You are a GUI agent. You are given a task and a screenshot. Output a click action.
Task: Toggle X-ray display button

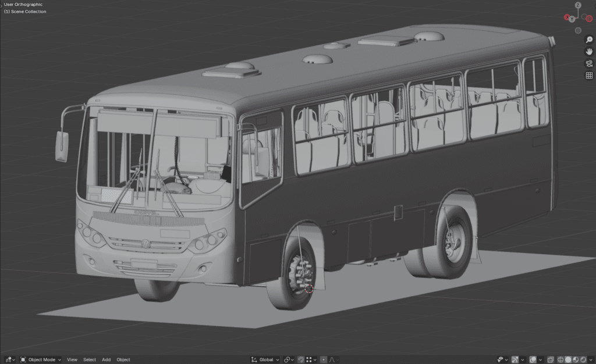[550, 359]
